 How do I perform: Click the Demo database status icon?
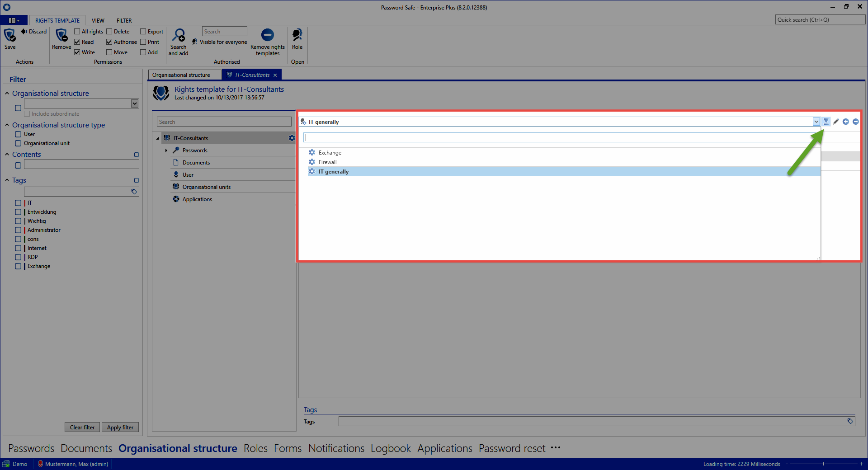(x=6, y=464)
